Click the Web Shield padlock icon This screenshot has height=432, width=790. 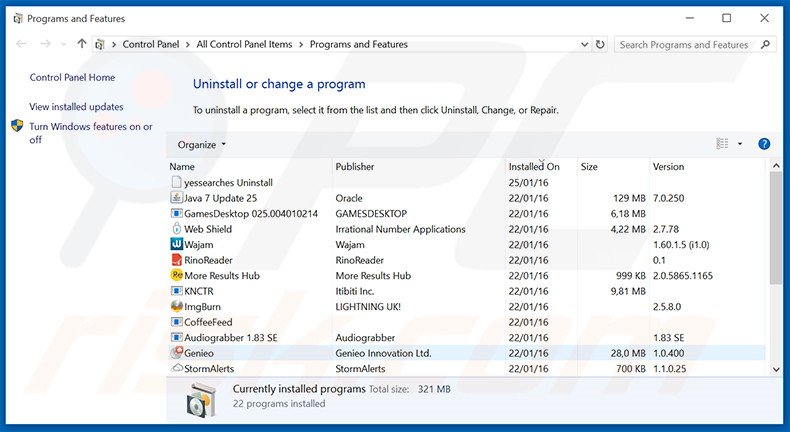tap(176, 229)
